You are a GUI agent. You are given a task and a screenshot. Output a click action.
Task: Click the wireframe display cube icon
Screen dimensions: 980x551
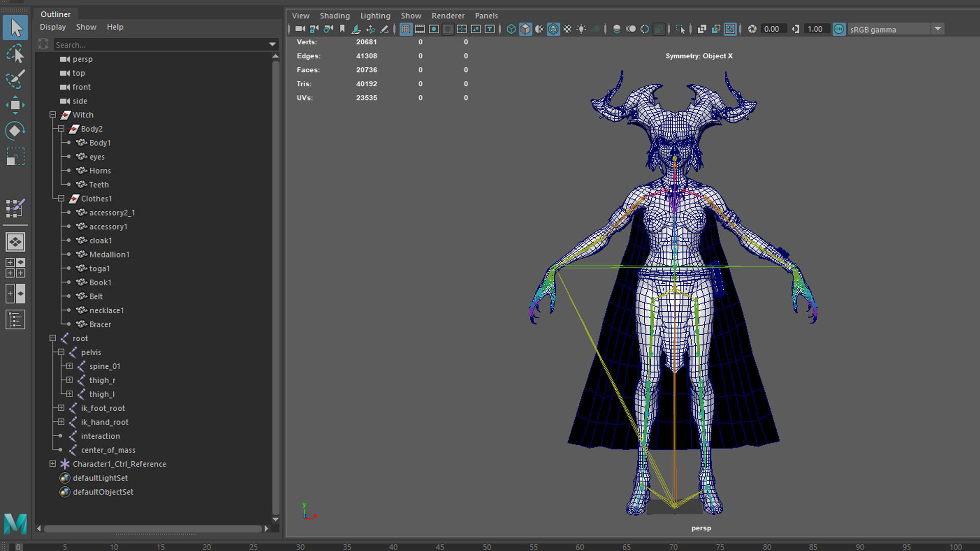[511, 29]
